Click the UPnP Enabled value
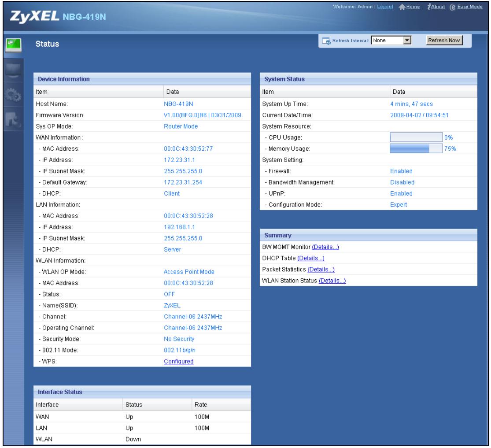Viewport: 491px width, 448px height. [x=401, y=194]
